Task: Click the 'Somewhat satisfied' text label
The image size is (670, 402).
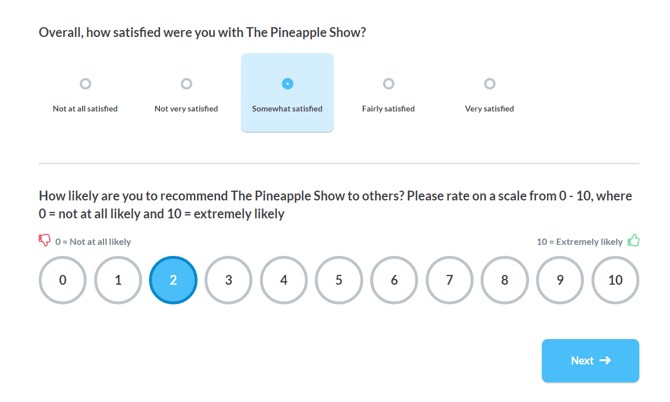Action: [287, 109]
